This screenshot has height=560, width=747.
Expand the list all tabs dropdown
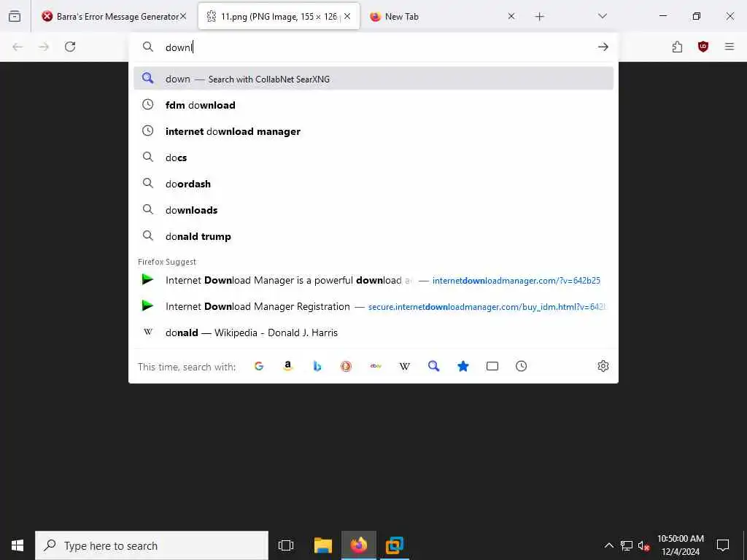(x=603, y=16)
